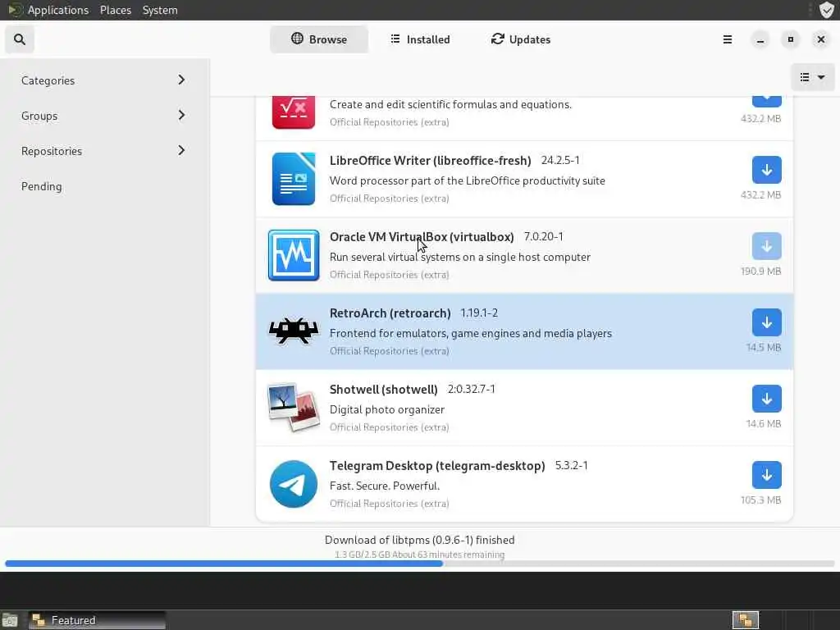Select the Shotwell (shotwell) title
The height and width of the screenshot is (630, 840).
[384, 390]
